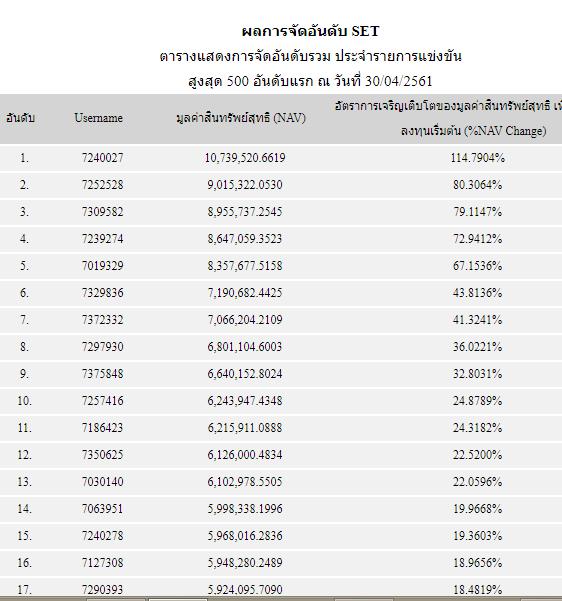
Task: Click NAV value 8,955,737.2545
Action: (245, 212)
